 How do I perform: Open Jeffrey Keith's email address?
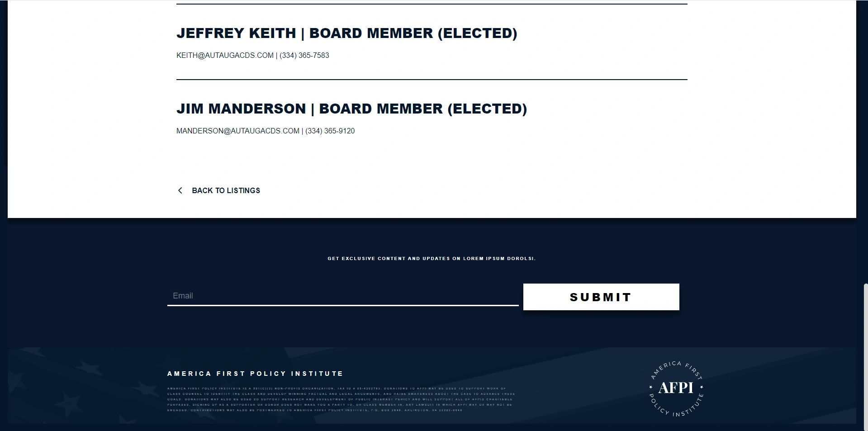tap(225, 55)
